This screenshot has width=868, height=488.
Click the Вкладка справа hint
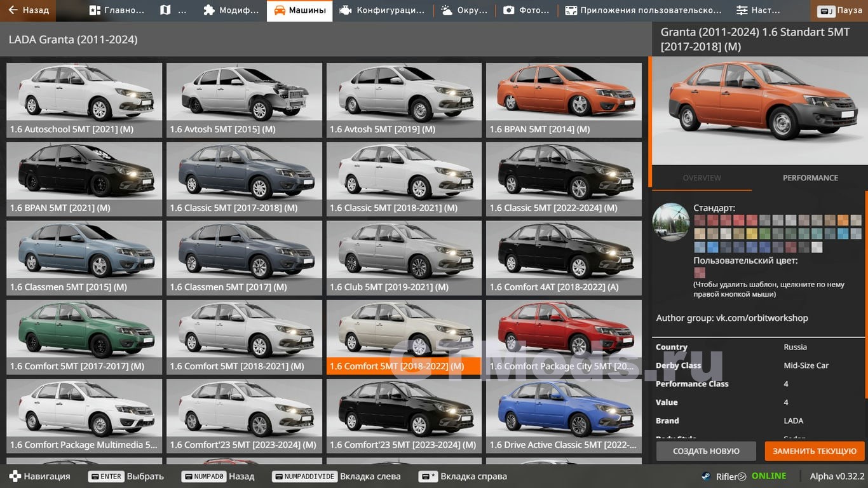(463, 477)
